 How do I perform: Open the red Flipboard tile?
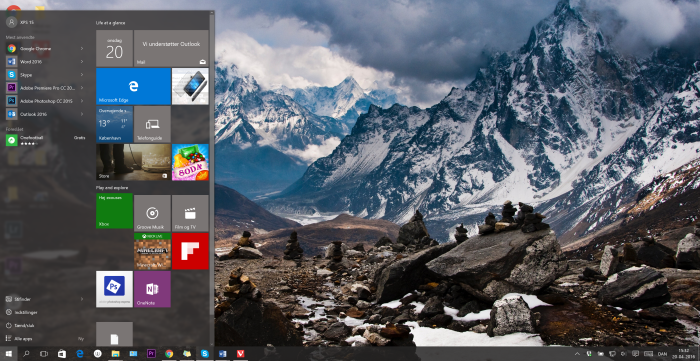coord(190,251)
